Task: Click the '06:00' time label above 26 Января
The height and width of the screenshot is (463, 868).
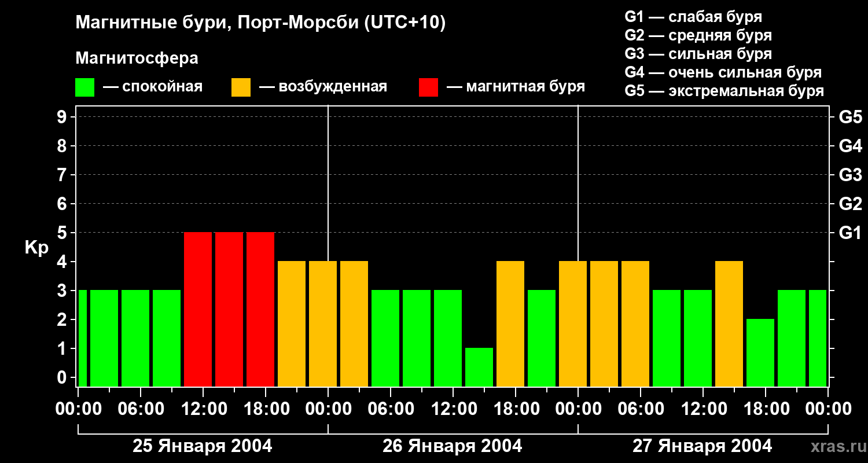Action: click(390, 409)
